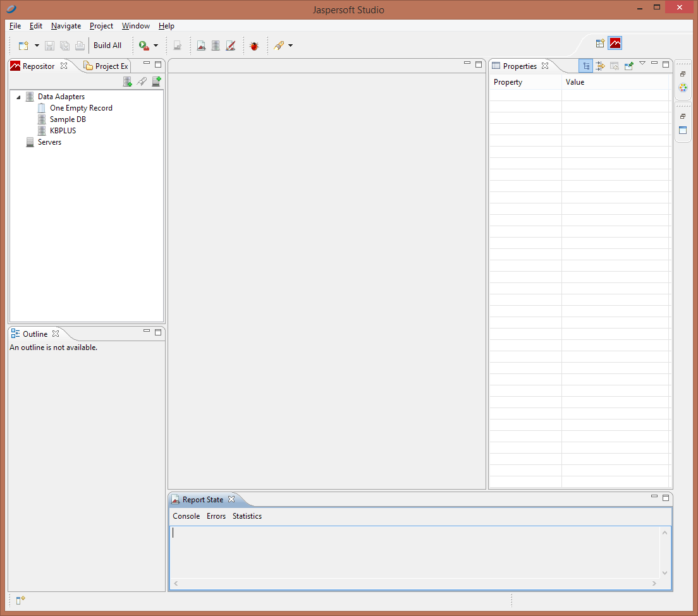Open the Project menu
The image size is (698, 616).
pos(101,26)
